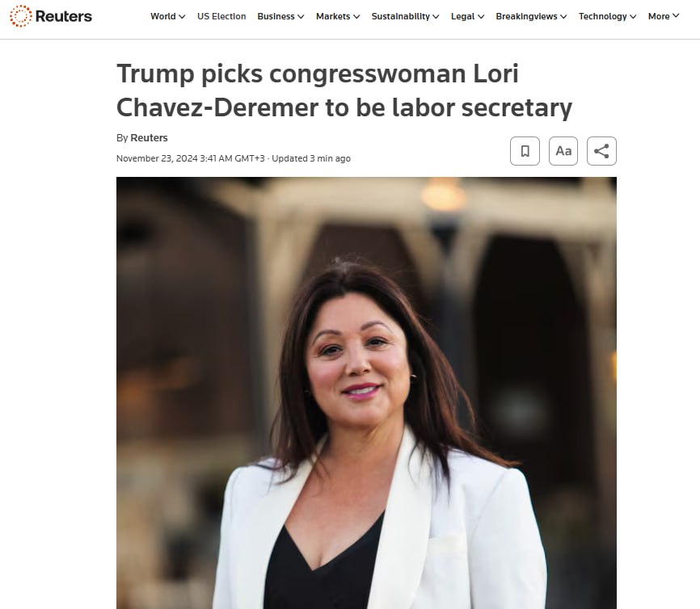Open text size options via Aa icon
The height and width of the screenshot is (609, 700).
563,151
